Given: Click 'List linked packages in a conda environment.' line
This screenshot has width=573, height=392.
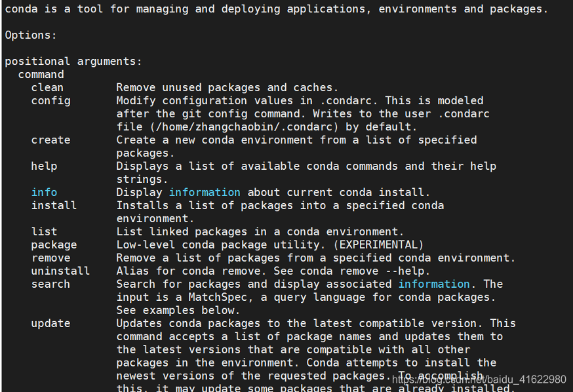Looking at the screenshot, I should [x=260, y=231].
